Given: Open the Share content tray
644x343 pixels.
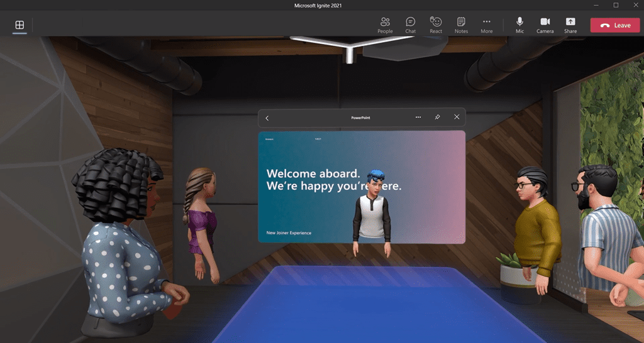Looking at the screenshot, I should 570,25.
